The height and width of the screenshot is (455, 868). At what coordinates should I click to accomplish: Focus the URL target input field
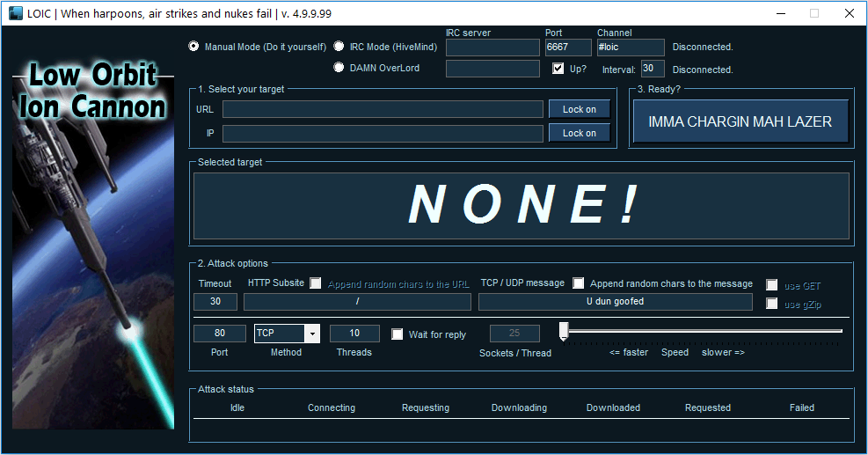(x=383, y=109)
